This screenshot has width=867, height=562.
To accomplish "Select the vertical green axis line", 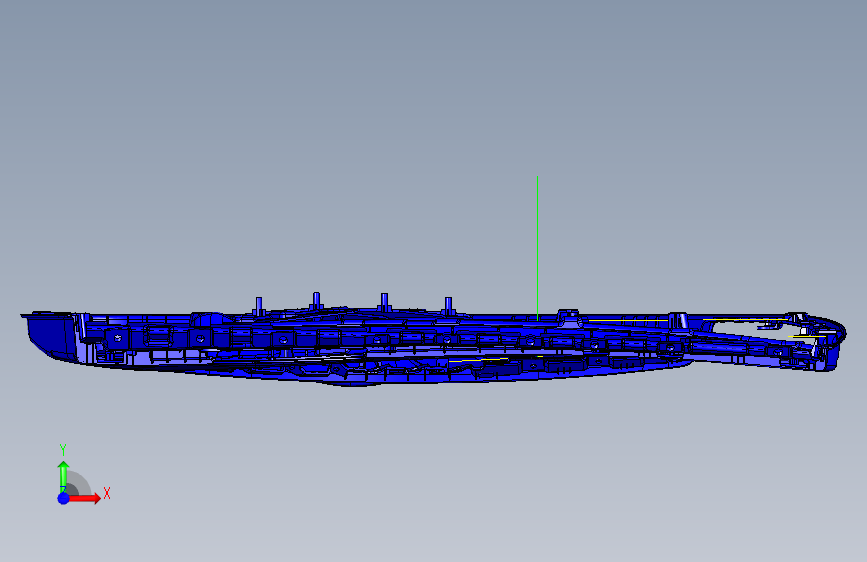I will pos(537,248).
